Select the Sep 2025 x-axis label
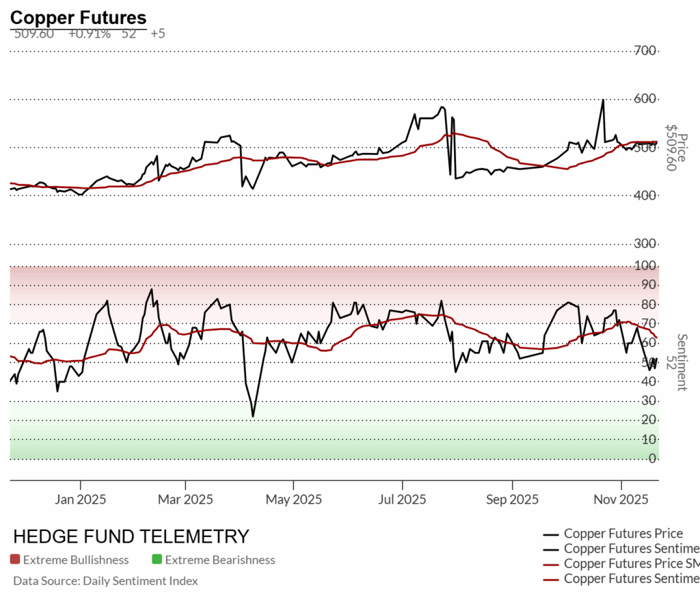 511,500
